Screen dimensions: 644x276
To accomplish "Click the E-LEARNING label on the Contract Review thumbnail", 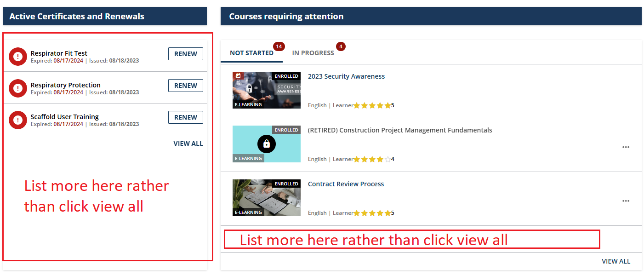I will [248, 213].
